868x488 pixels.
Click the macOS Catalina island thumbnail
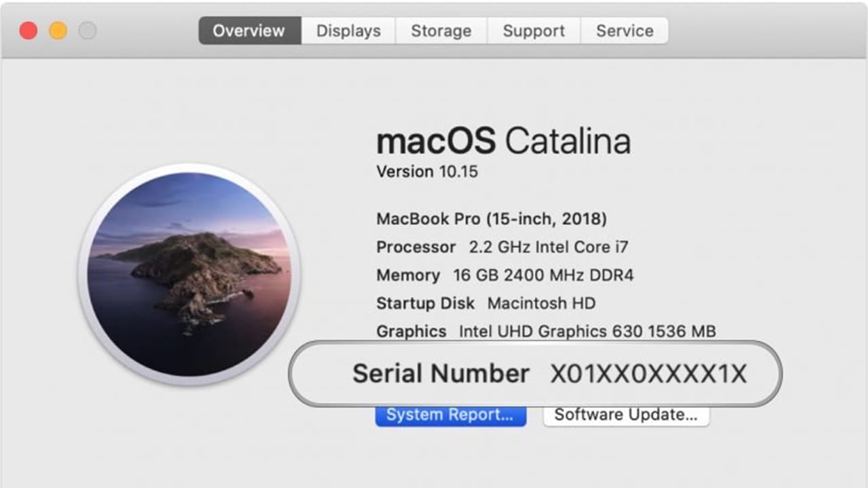(x=190, y=274)
